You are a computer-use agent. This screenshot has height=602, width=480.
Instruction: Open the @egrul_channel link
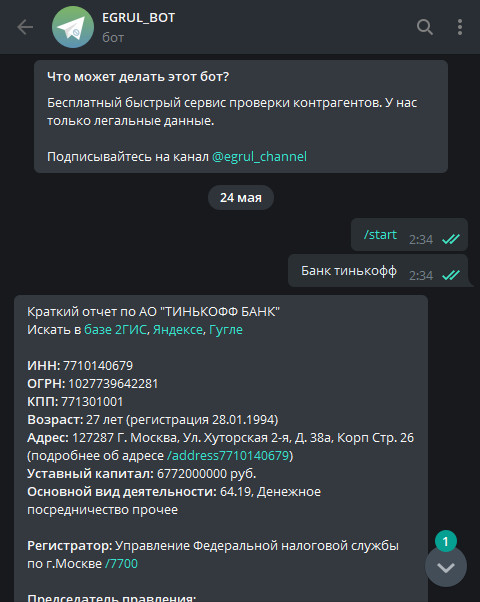click(259, 157)
